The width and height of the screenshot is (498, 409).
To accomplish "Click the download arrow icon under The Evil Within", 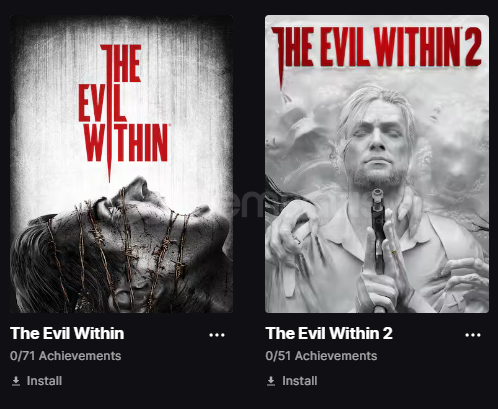I will (x=16, y=381).
